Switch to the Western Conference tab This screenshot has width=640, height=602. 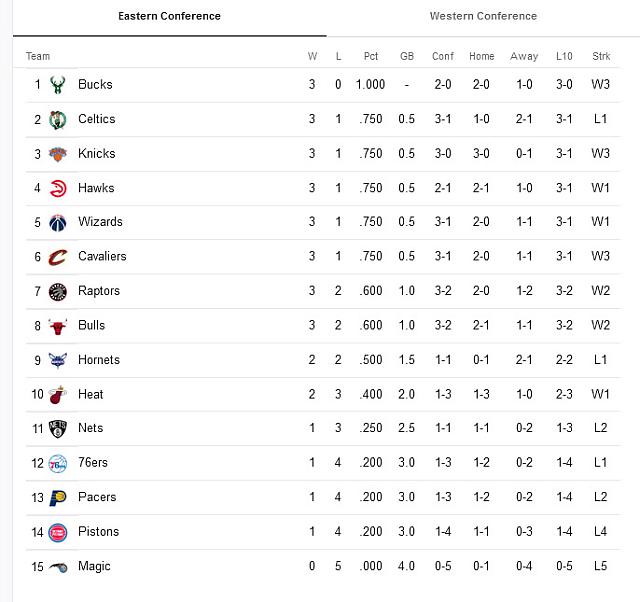tap(483, 16)
